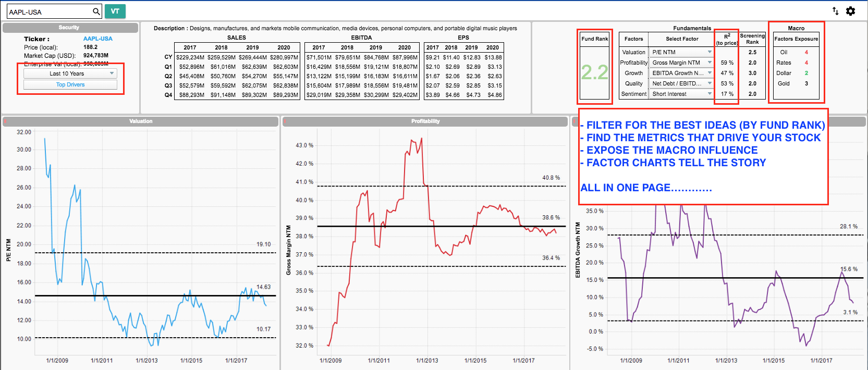The image size is (868, 370).
Task: Click the 53 % R² value for Quality
Action: tap(727, 83)
